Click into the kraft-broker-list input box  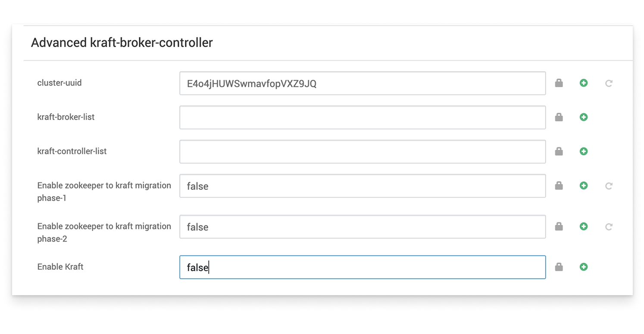(362, 117)
